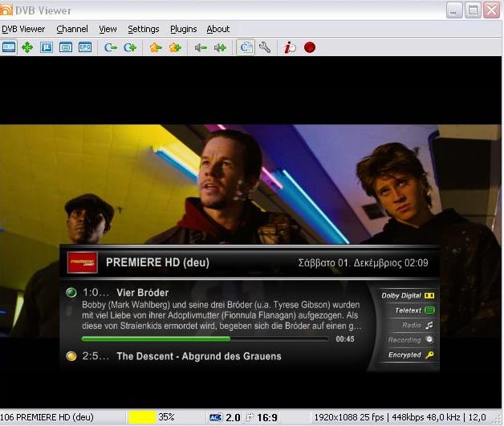Click PREMIERE HD (deu) OSD title
The image size is (504, 426).
(x=157, y=262)
